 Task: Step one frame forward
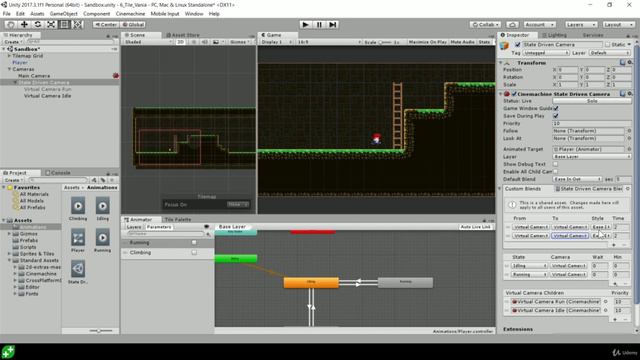click(x=333, y=24)
